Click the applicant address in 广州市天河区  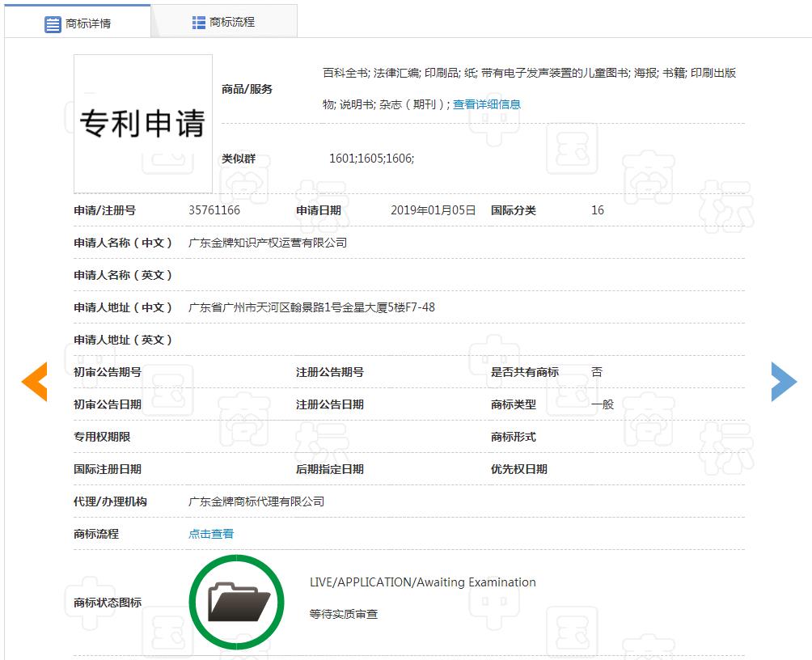(311, 307)
